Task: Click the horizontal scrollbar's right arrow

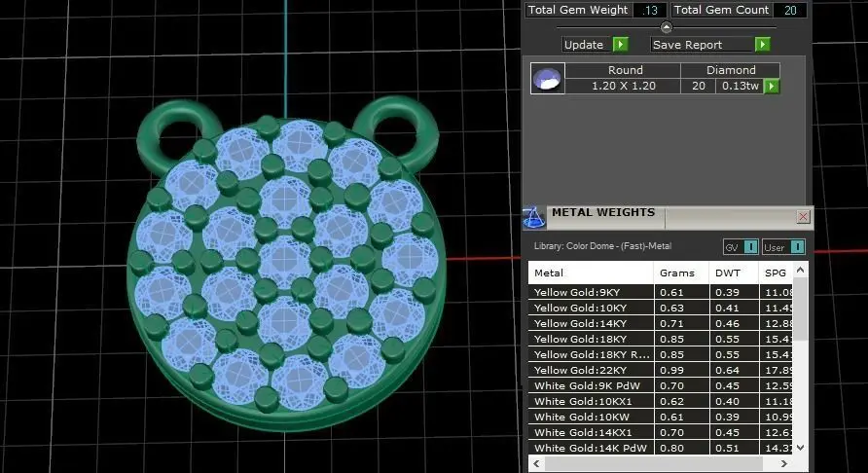Action: (x=784, y=463)
